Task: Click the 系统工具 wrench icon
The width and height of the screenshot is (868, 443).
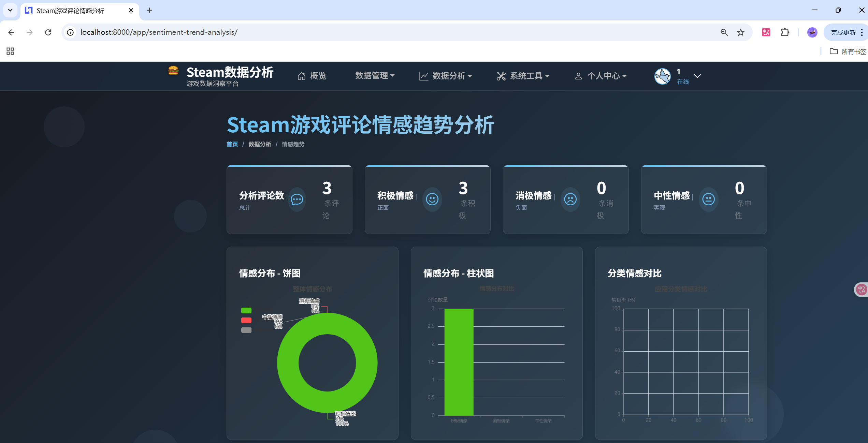Action: [501, 76]
